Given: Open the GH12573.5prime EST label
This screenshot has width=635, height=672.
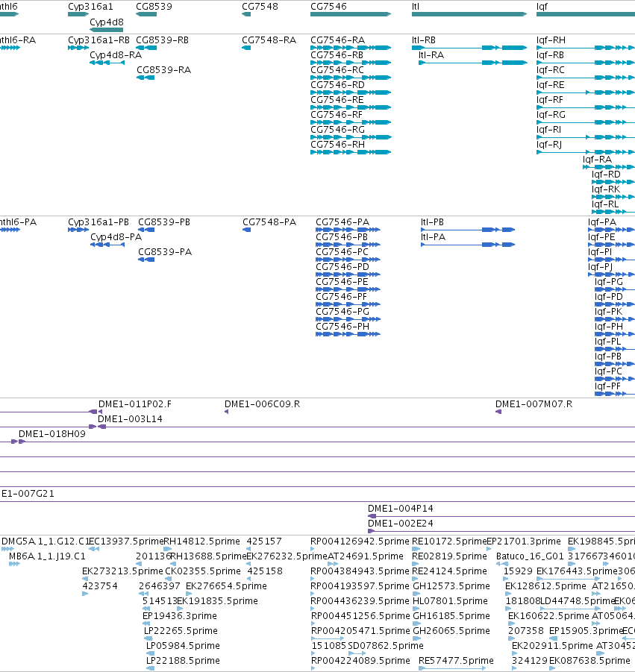Looking at the screenshot, I should tap(451, 586).
